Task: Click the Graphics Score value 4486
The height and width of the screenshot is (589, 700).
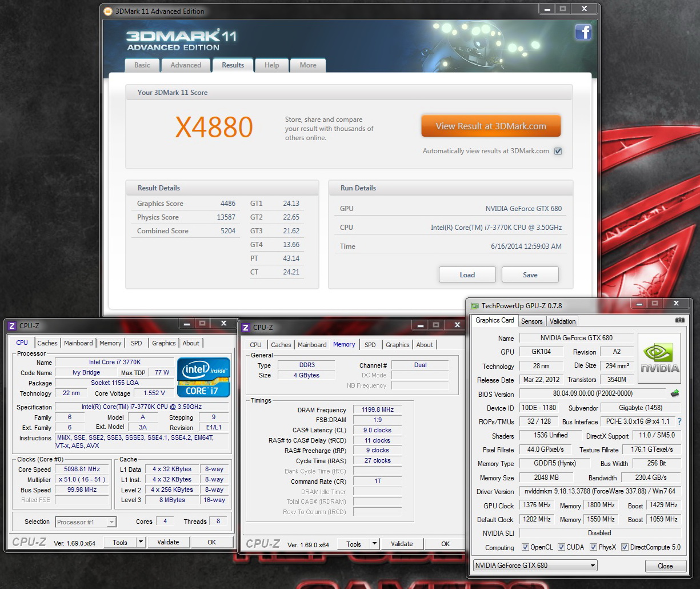Action: pos(228,204)
